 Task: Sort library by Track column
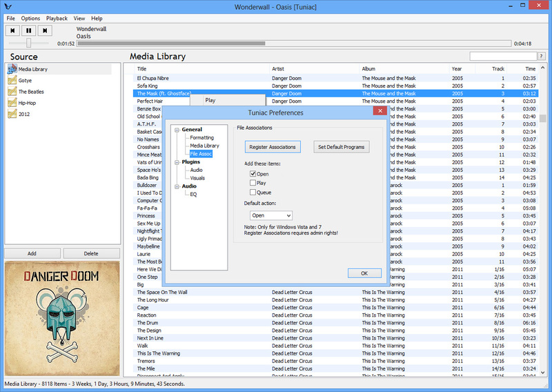(491, 69)
